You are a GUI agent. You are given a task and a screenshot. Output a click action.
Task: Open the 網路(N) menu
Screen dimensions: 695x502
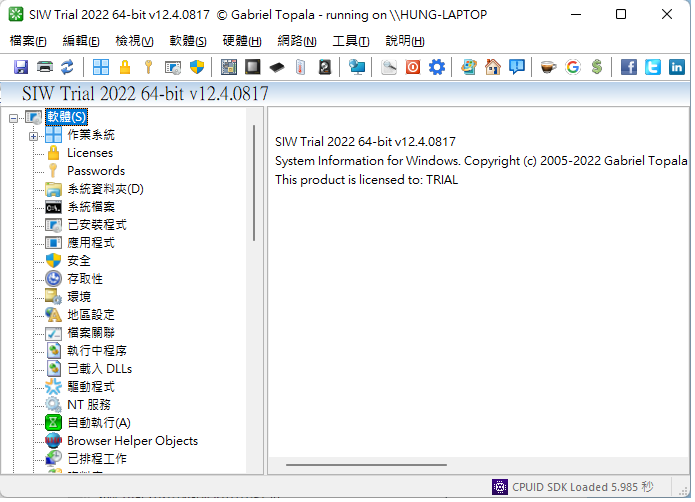click(297, 41)
